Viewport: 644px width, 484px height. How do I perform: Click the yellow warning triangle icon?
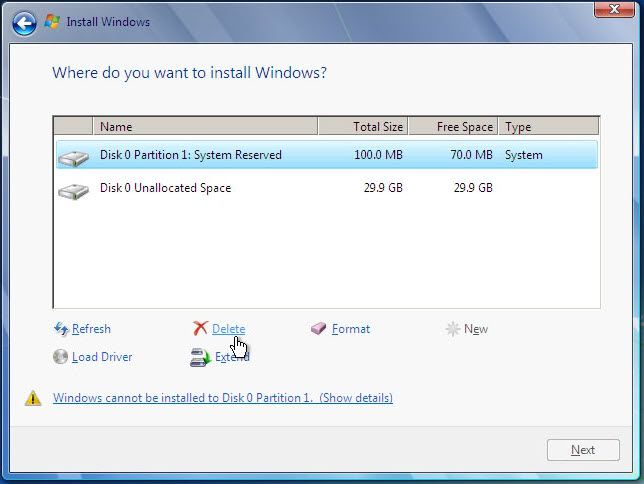[x=33, y=398]
